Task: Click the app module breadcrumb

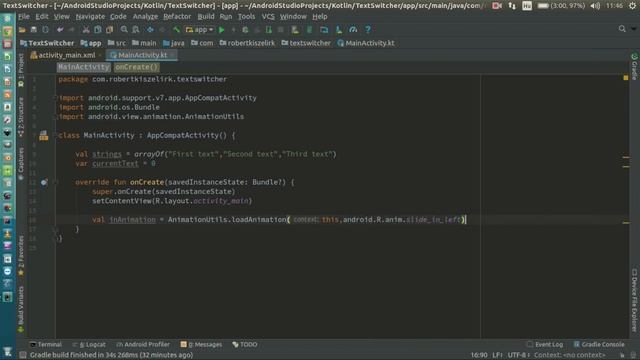Action: point(91,43)
